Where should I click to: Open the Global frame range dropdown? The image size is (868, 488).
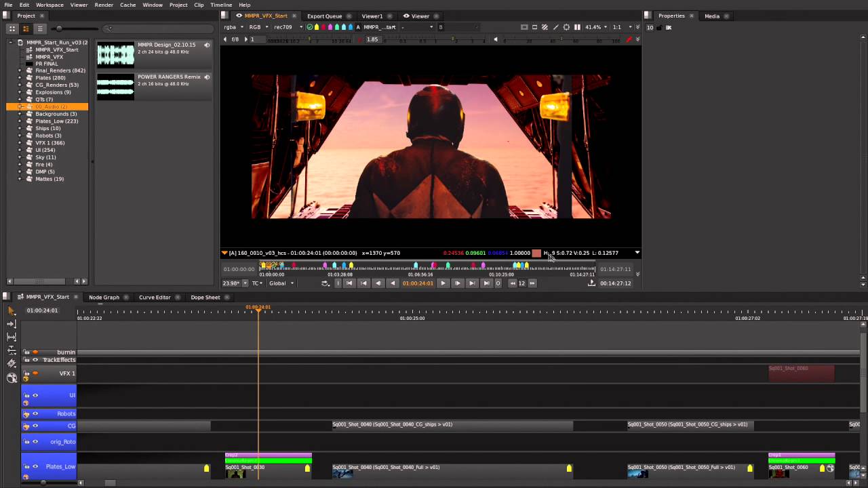(x=281, y=283)
